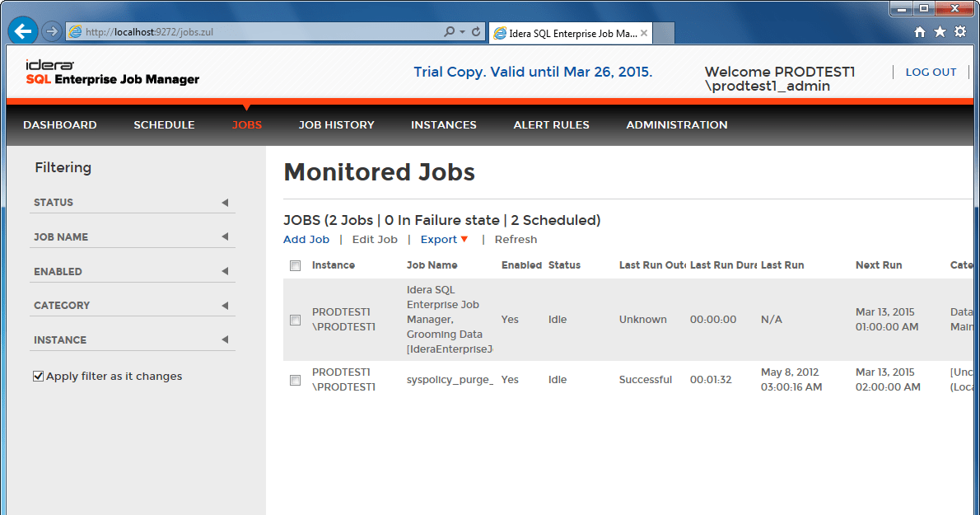Sort by the Enabled column header

pyautogui.click(x=521, y=265)
